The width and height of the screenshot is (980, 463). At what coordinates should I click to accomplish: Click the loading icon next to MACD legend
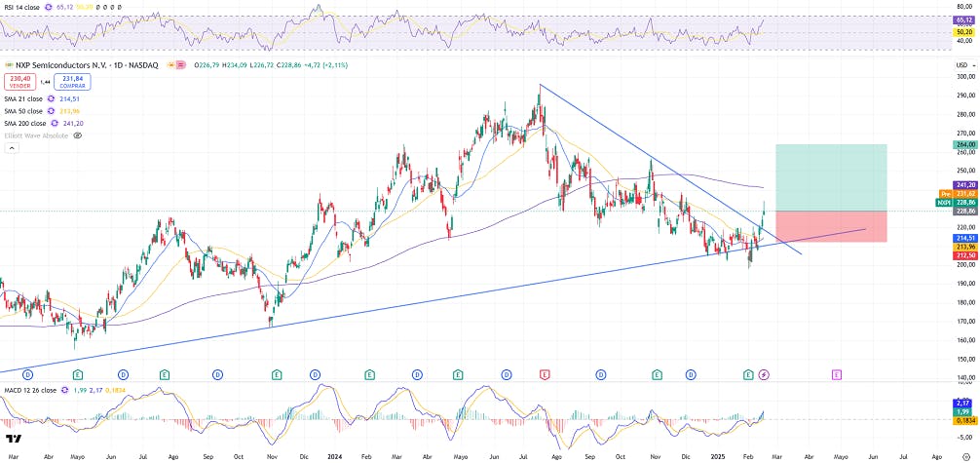[65, 390]
